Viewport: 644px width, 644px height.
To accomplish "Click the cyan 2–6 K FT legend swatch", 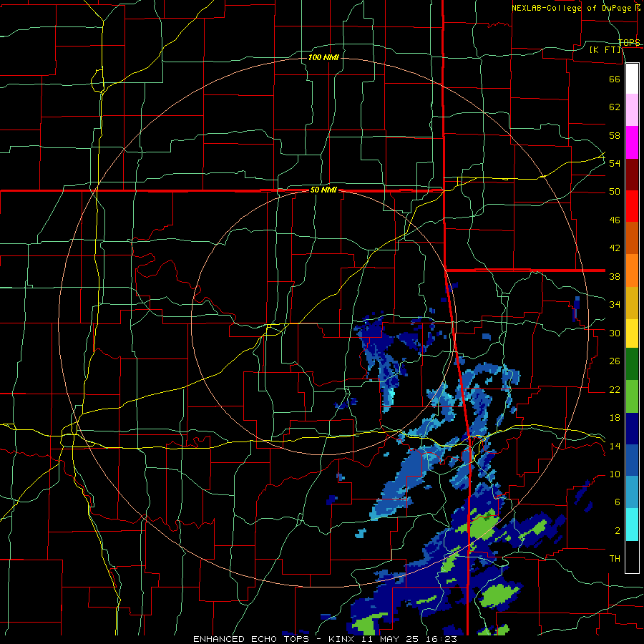I will tap(632, 525).
